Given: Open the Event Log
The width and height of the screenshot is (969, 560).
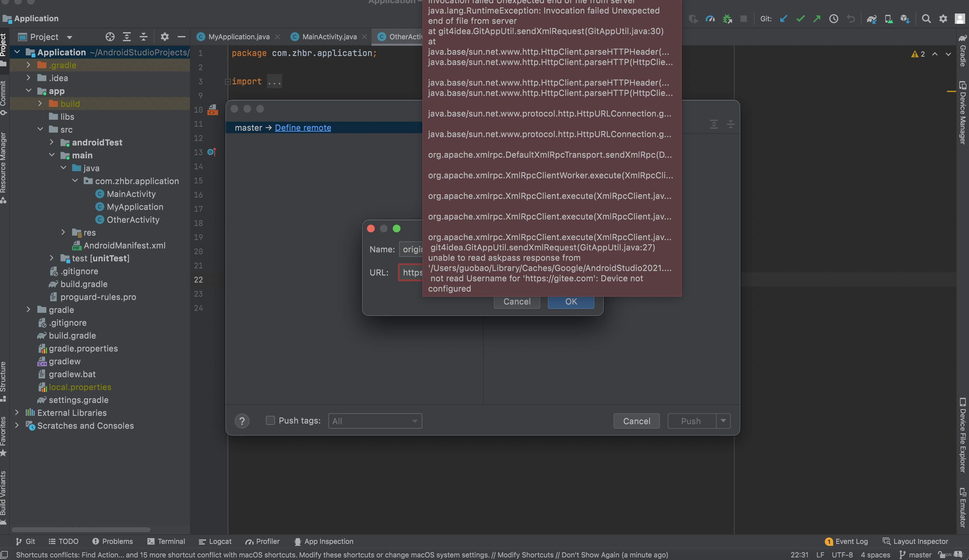Looking at the screenshot, I should [x=846, y=542].
